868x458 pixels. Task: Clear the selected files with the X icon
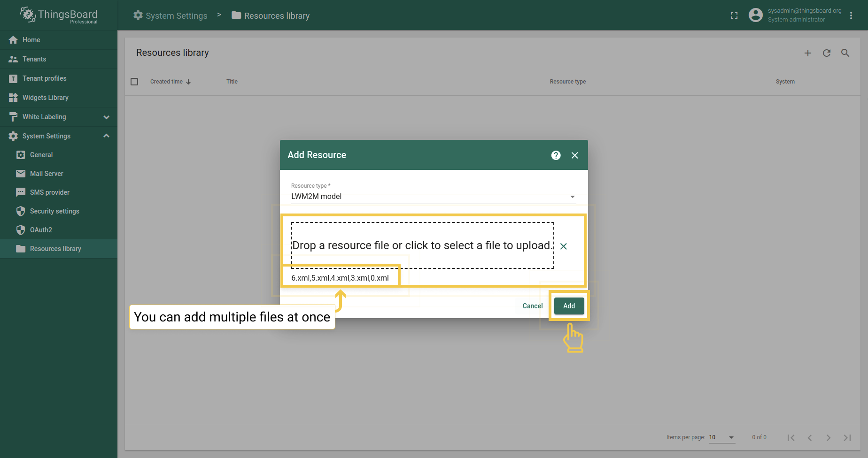click(x=564, y=246)
